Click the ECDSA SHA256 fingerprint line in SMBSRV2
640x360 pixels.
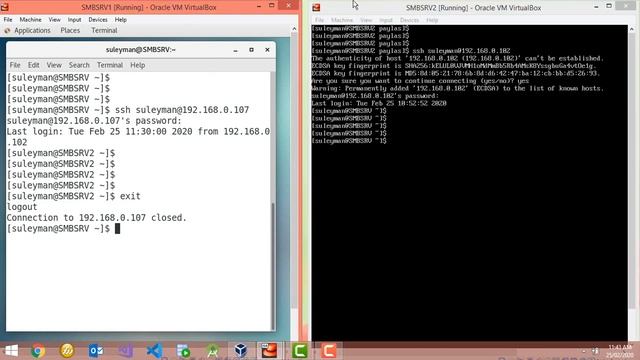coord(454,66)
